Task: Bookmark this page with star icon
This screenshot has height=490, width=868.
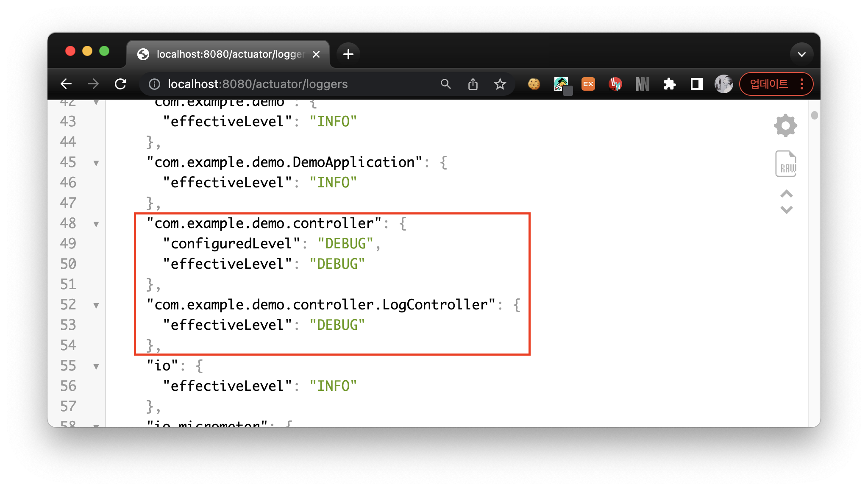Action: click(x=500, y=84)
